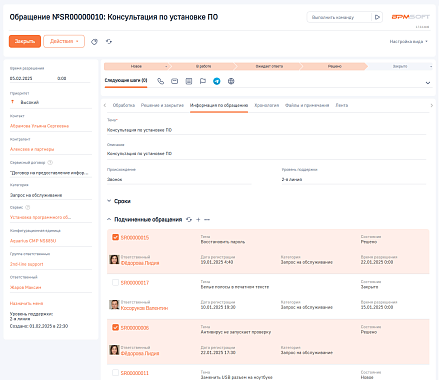Click the email envelope icon in next steps
This screenshot has width=439, height=380.
pyautogui.click(x=174, y=81)
